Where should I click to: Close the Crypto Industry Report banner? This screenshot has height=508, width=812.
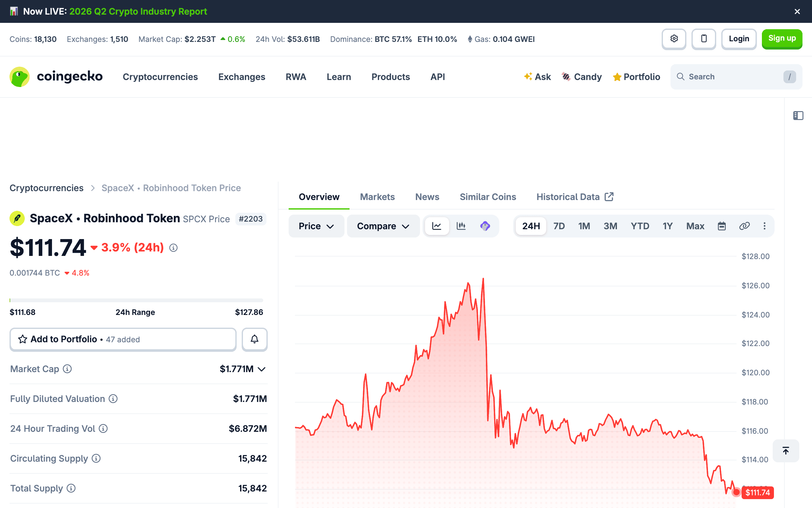pyautogui.click(x=797, y=11)
